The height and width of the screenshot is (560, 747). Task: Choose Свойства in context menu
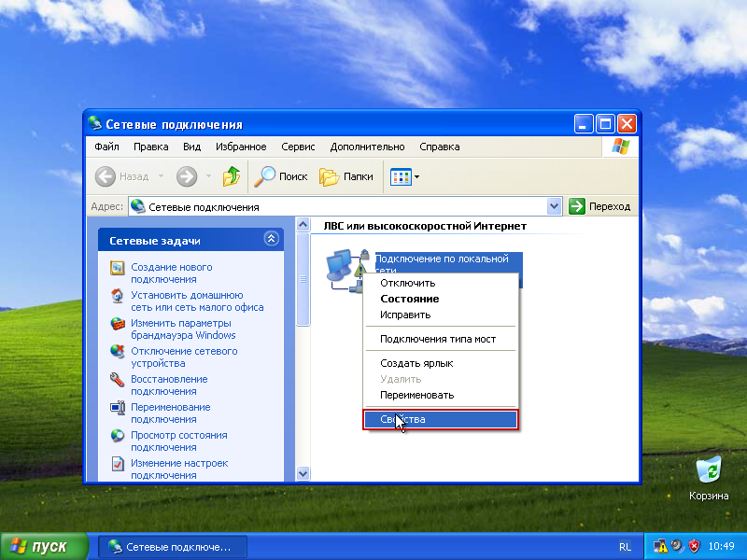[x=441, y=419]
